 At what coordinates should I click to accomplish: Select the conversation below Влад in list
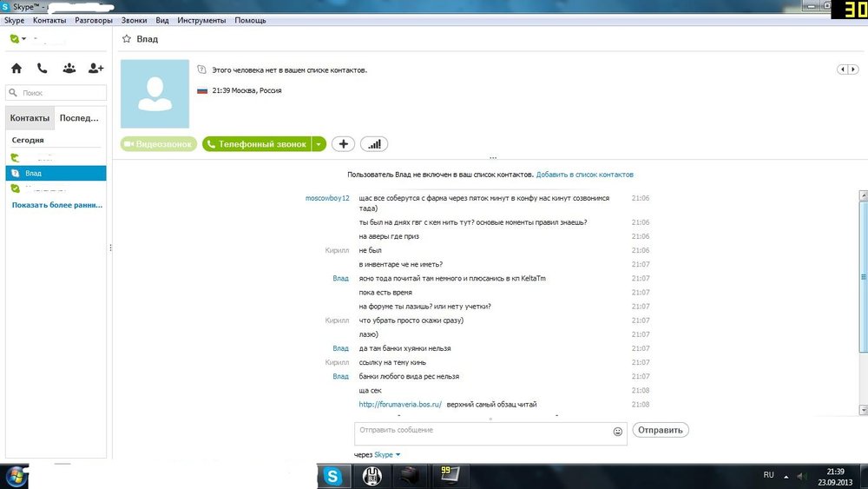(x=56, y=188)
